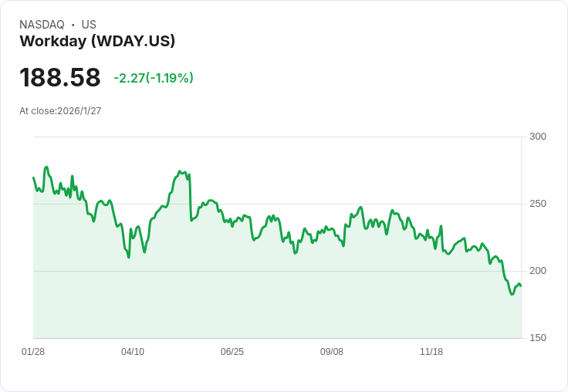Click the 150 price axis label

[538, 338]
